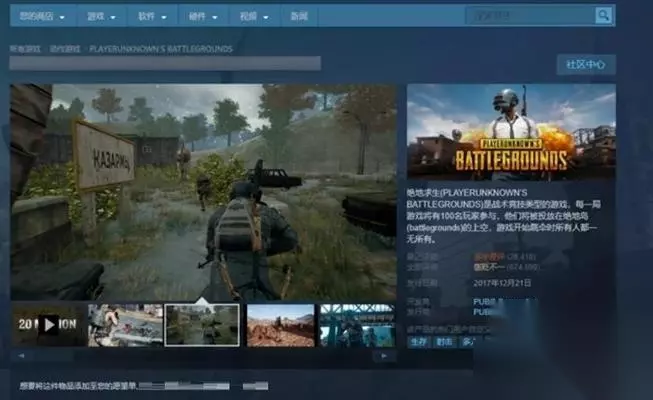Expand the 软件 menu
This screenshot has height=400, width=653.
(x=152, y=16)
